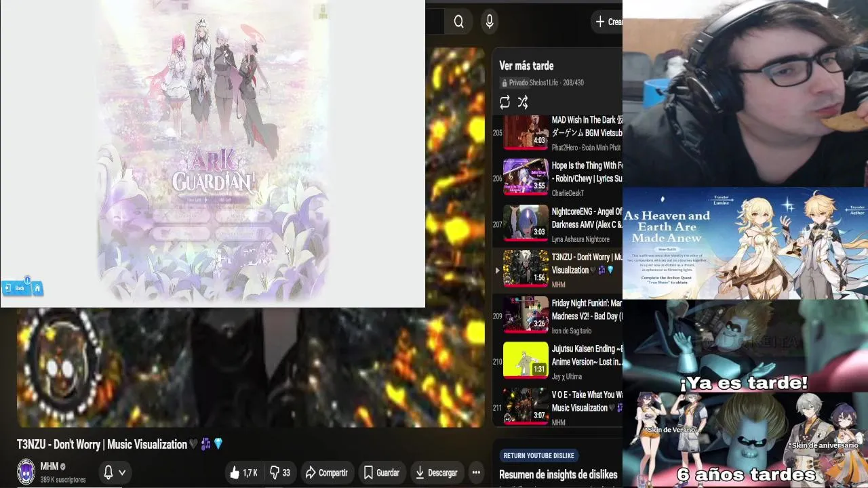Toggle playlist loop icon
Viewport: 868px width, 488px height.
(505, 102)
